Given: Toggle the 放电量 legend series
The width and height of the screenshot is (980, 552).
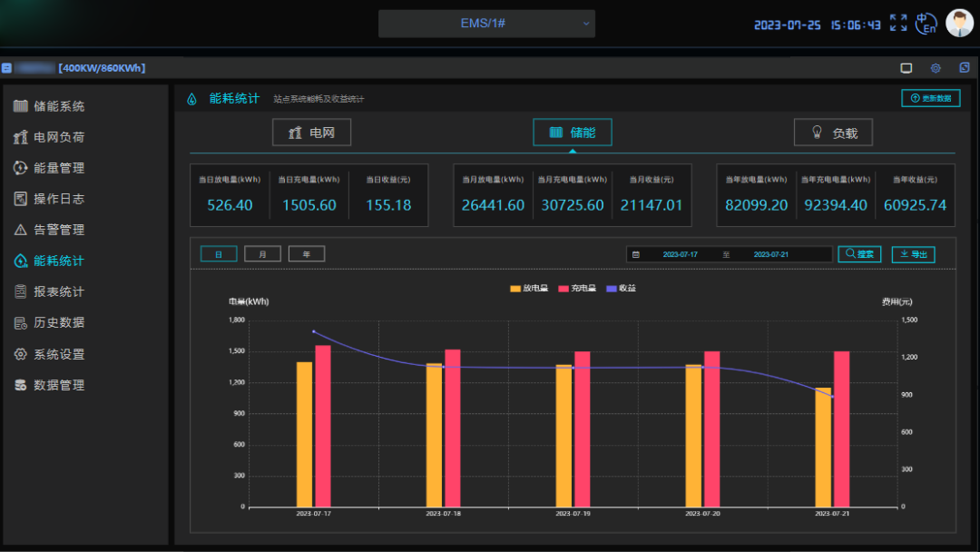Looking at the screenshot, I should 529,289.
